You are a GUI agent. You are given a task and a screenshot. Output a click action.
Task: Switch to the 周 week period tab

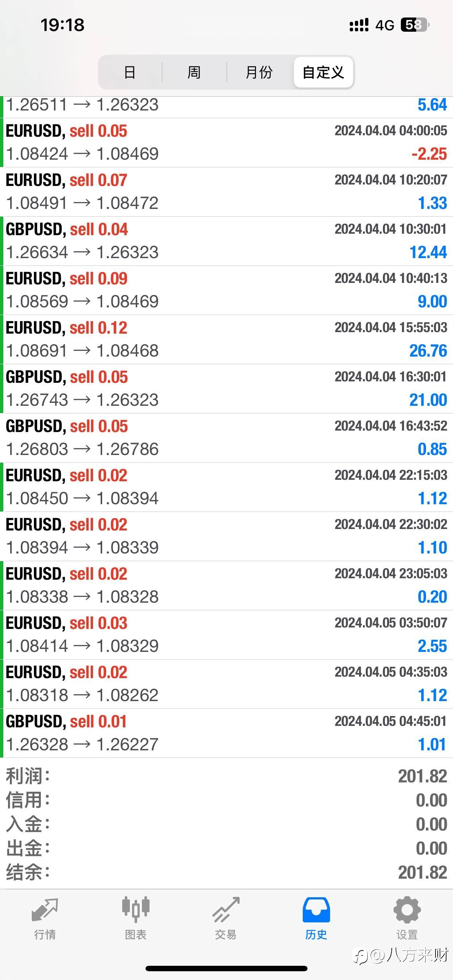point(194,72)
